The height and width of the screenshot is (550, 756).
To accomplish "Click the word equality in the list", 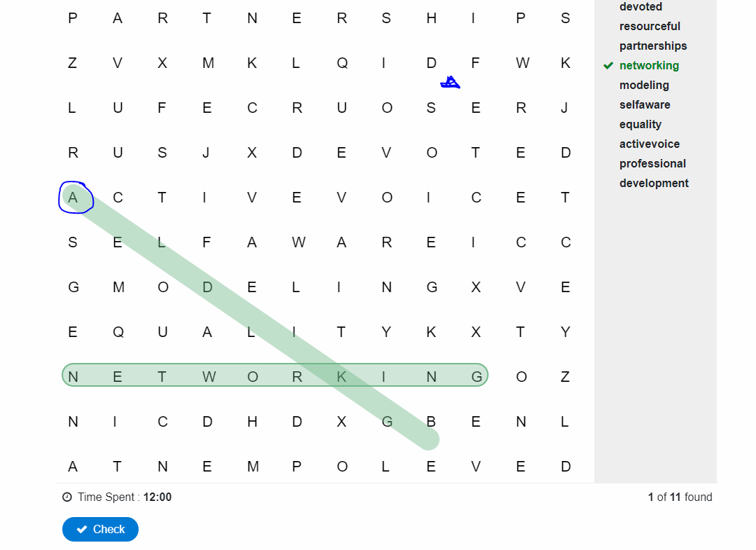I will [640, 125].
